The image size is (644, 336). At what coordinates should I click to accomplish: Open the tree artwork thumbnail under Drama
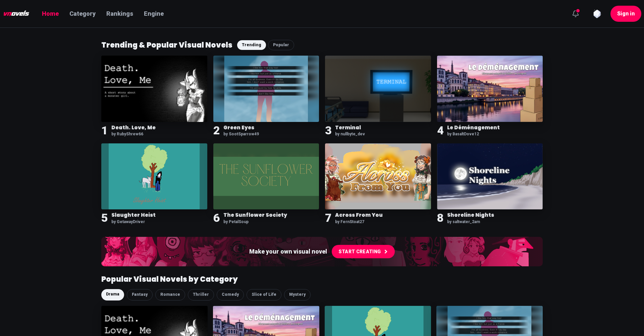pyautogui.click(x=378, y=321)
